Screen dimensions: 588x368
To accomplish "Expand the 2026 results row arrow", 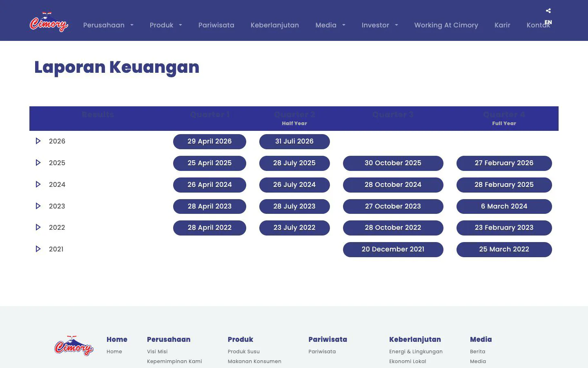I will click(x=38, y=141).
